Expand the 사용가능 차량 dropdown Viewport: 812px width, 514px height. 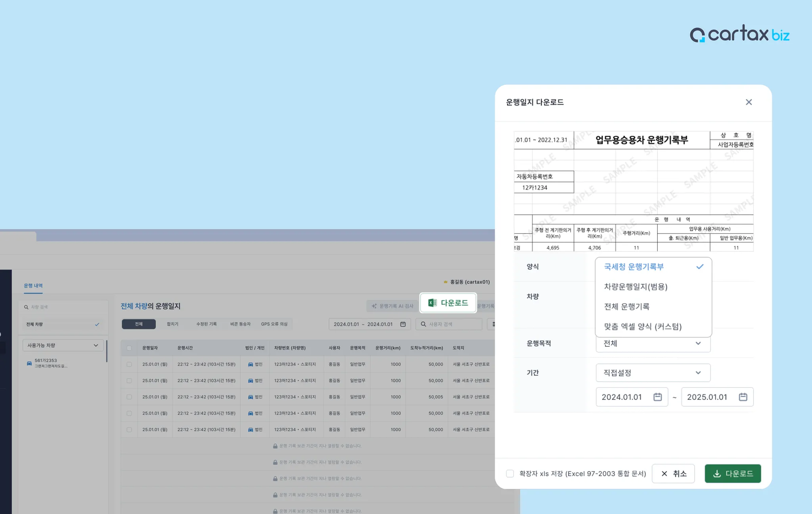tap(63, 345)
